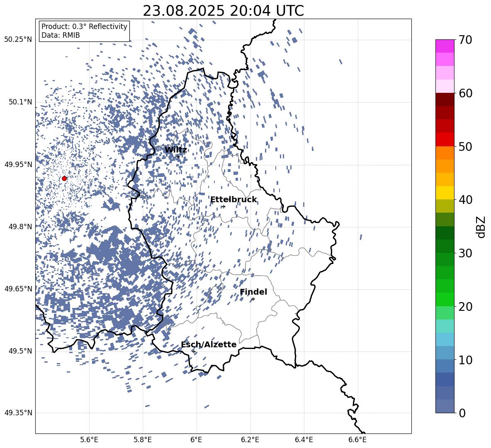The height and width of the screenshot is (448, 491).
Task: Click the 50.25°N latitude label
Action: pos(18,40)
